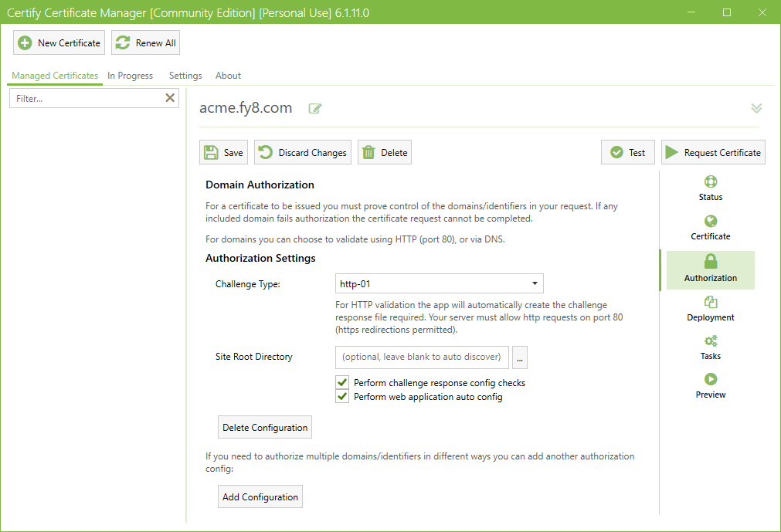The width and height of the screenshot is (781, 532).
Task: Click Discard Changes button
Action: pos(303,152)
